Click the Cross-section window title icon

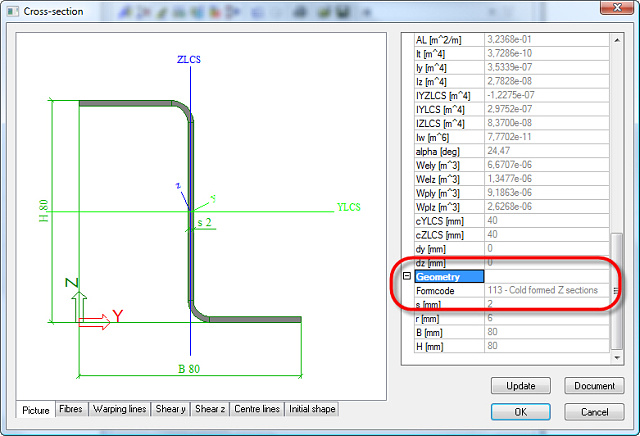[12, 12]
